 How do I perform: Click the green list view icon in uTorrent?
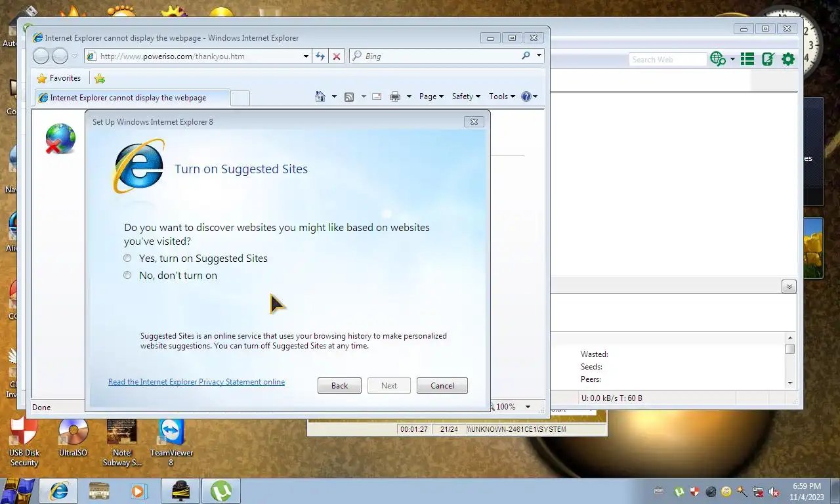tap(747, 59)
